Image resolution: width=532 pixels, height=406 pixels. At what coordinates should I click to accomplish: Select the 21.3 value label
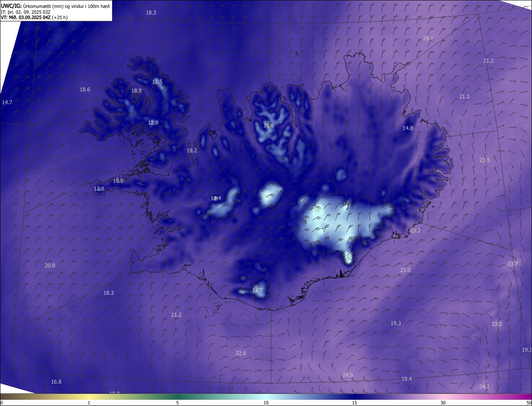coord(464,96)
